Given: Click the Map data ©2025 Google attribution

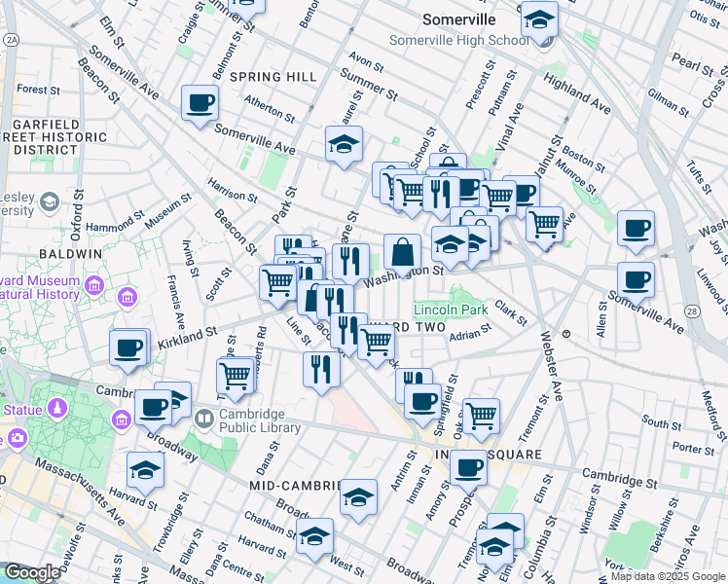Looking at the screenshot, I should (669, 576).
